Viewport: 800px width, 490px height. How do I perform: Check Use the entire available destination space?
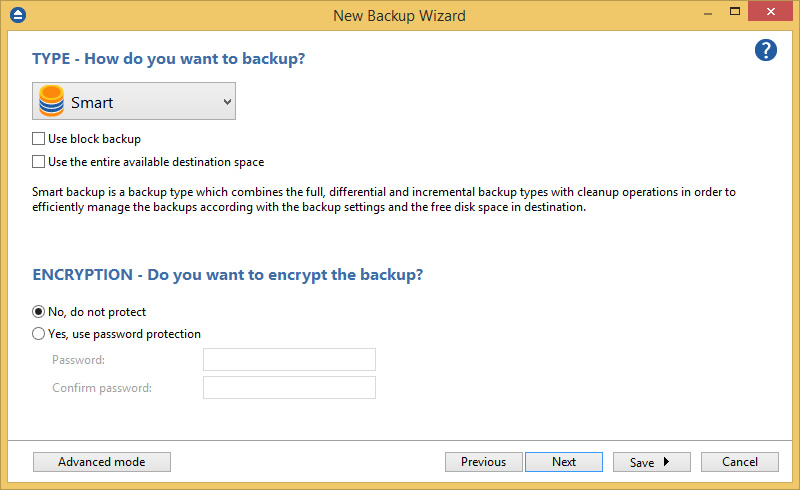[x=39, y=161]
